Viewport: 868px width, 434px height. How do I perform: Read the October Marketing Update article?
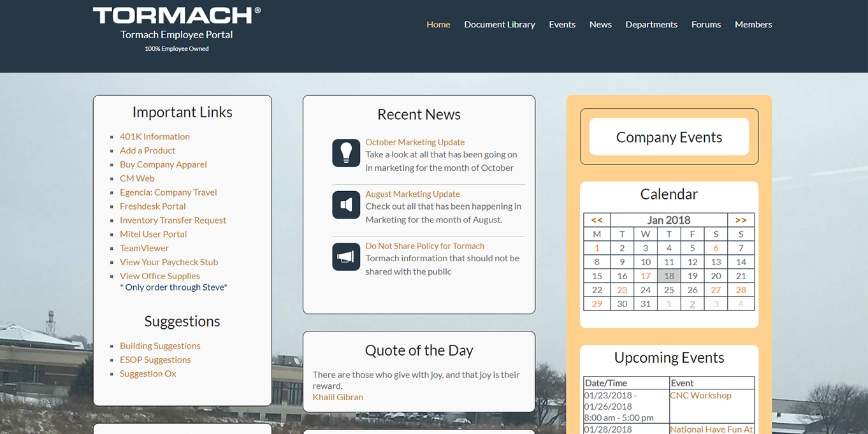click(414, 142)
